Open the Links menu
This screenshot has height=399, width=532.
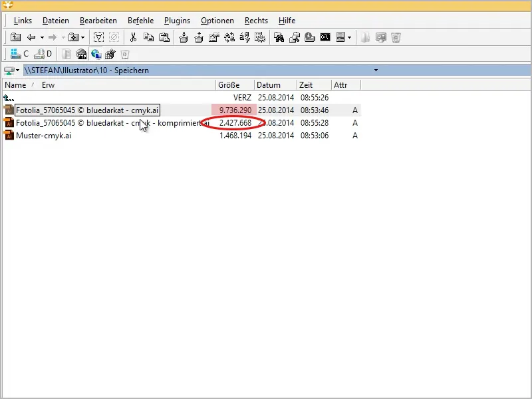pyautogui.click(x=23, y=21)
